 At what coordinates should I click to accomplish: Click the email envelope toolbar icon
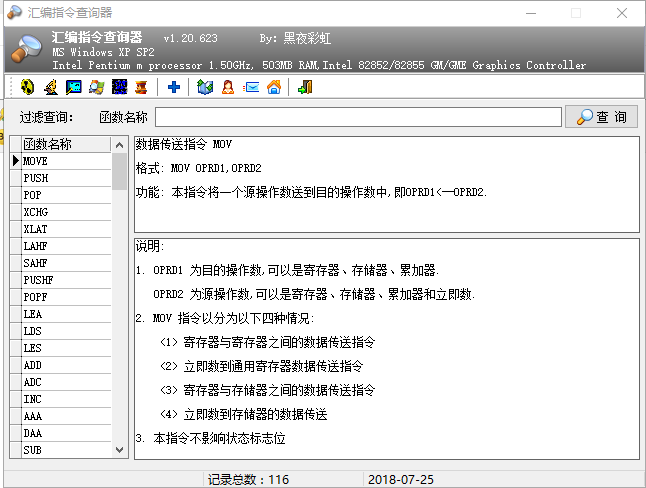[x=251, y=88]
